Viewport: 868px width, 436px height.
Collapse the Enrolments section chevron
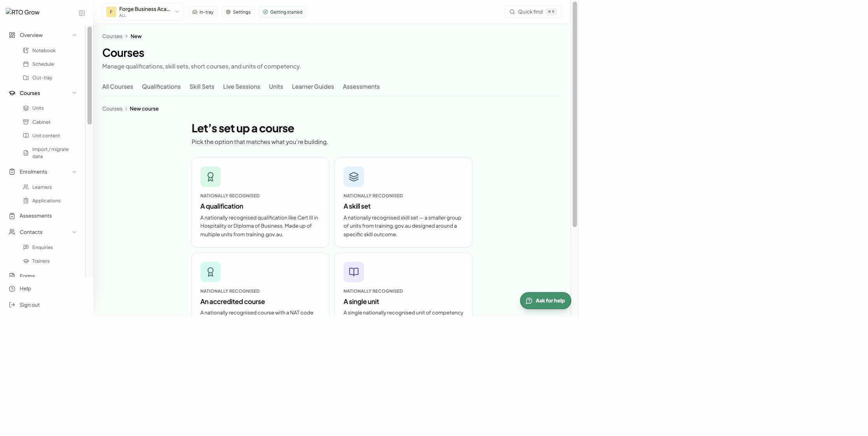(x=74, y=172)
